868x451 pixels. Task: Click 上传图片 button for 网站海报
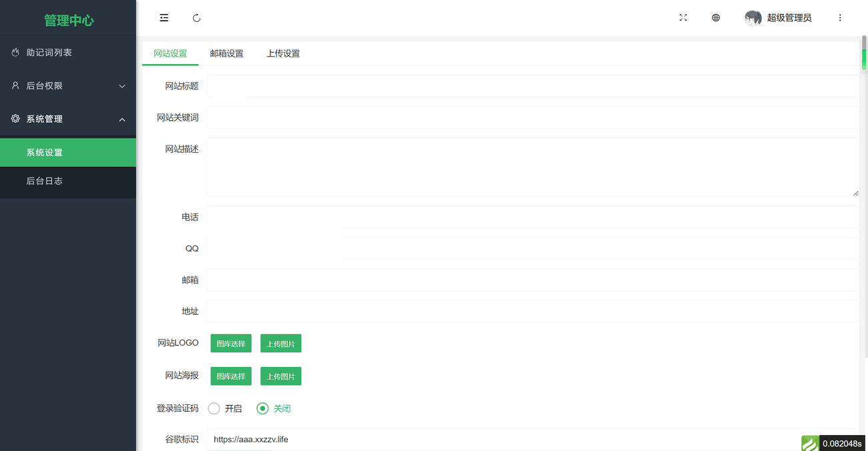pyautogui.click(x=280, y=376)
